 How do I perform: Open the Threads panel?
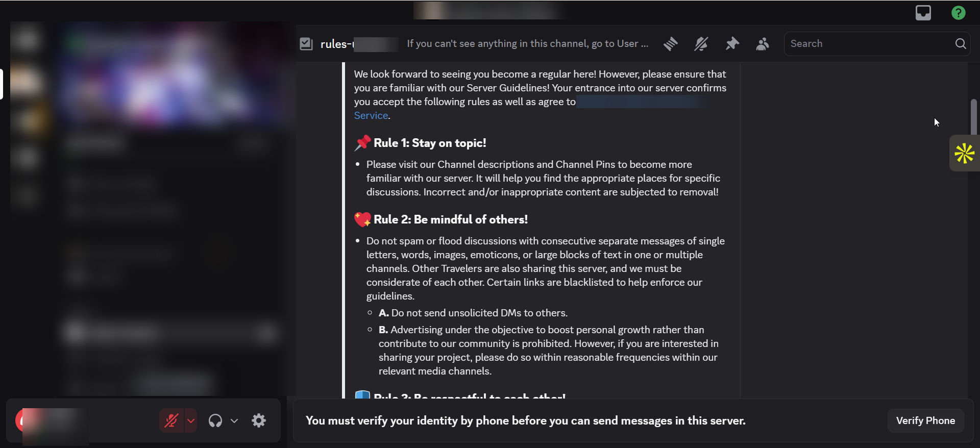[671, 44]
